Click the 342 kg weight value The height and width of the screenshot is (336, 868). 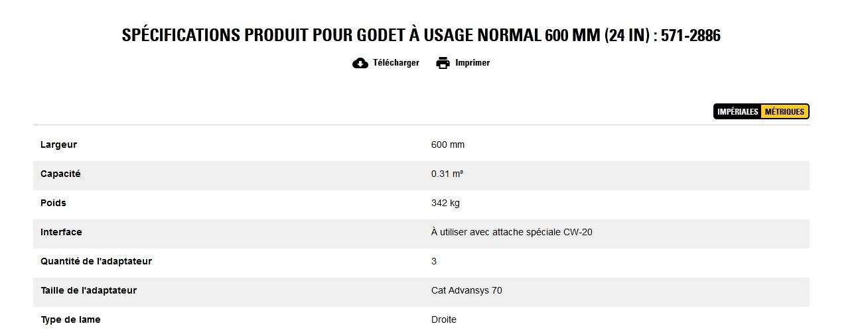pyautogui.click(x=445, y=203)
